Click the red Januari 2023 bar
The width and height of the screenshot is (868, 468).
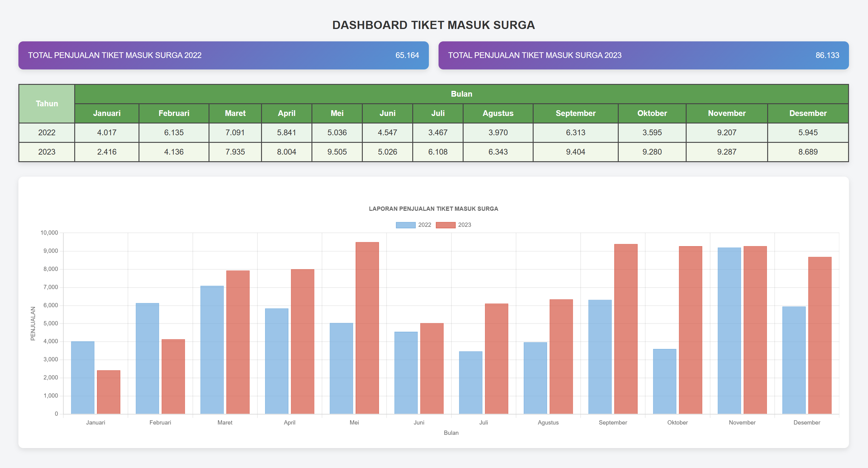click(109, 392)
